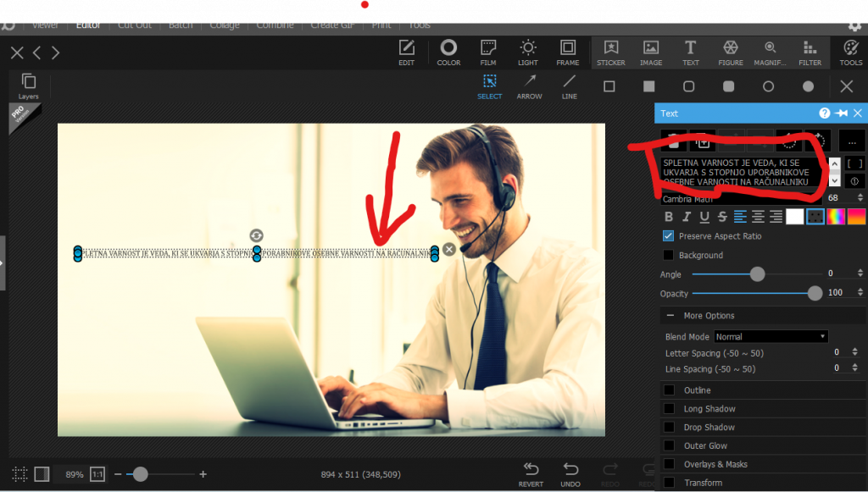Adjust the Line Spacing stepper
This screenshot has height=492, width=868.
click(854, 368)
